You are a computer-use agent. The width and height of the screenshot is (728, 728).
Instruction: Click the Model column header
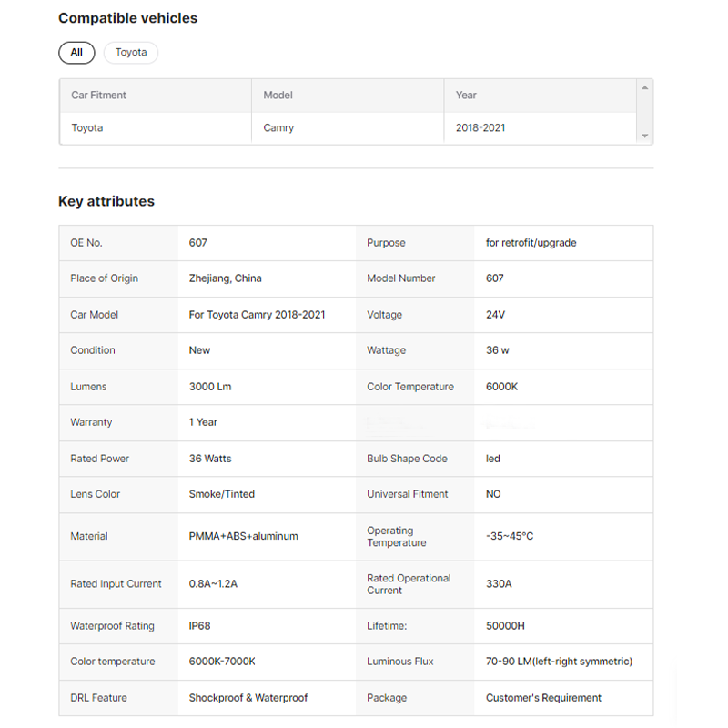(x=278, y=96)
